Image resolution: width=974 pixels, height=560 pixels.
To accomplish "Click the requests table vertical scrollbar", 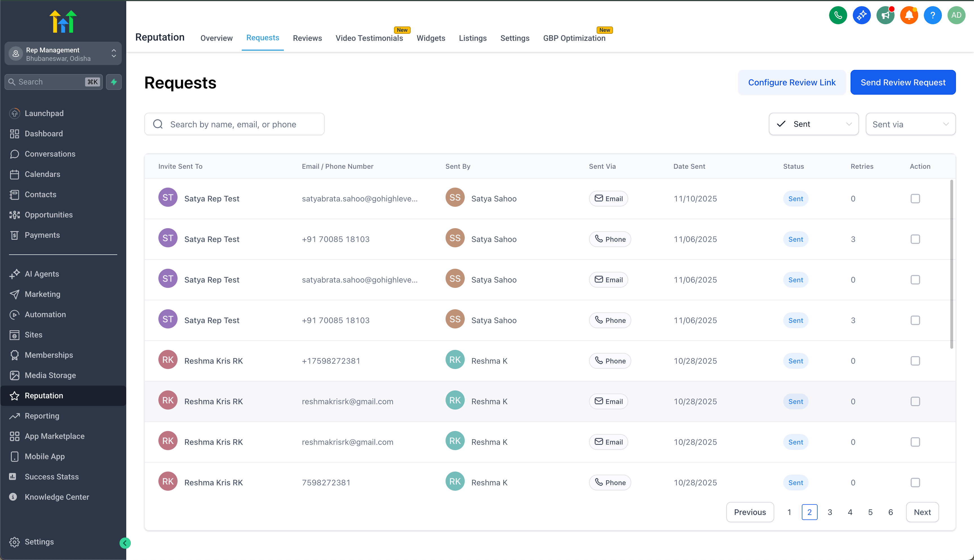I will click(x=951, y=264).
